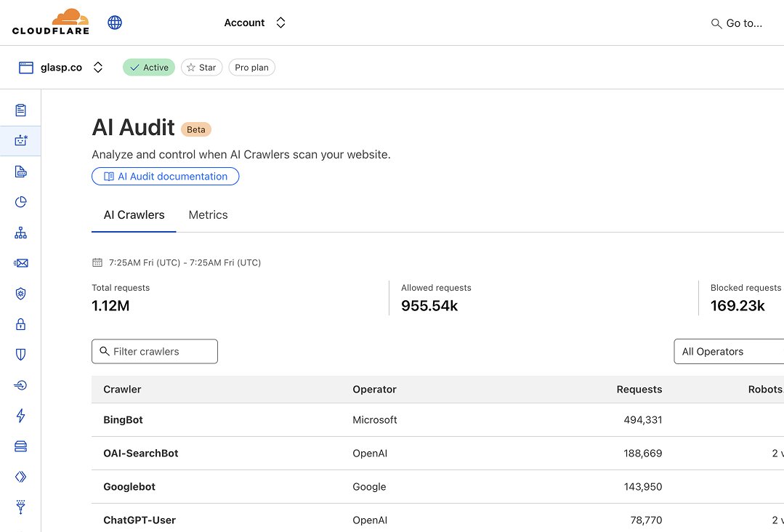The width and height of the screenshot is (784, 532).
Task: Select the OAI-SearchBot crawler row
Action: 437,454
